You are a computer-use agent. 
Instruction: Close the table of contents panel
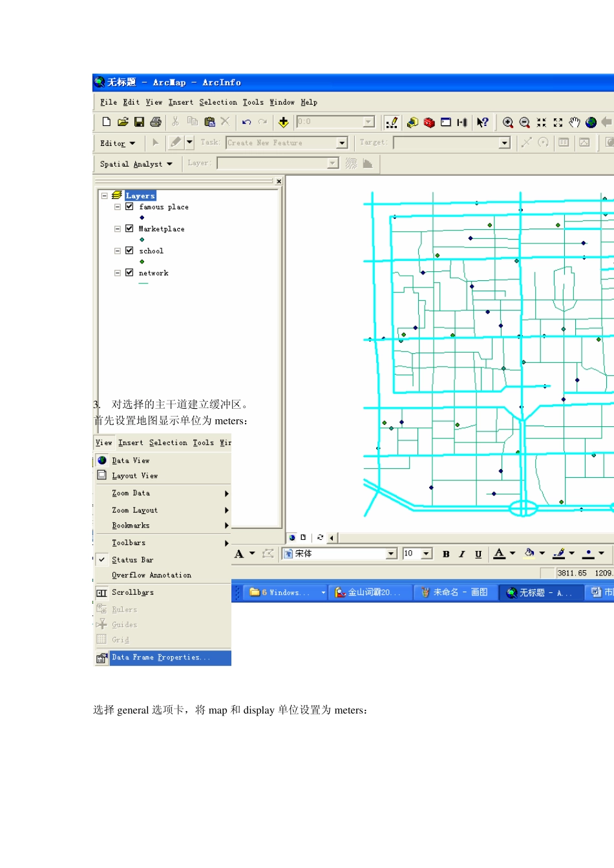tap(279, 181)
